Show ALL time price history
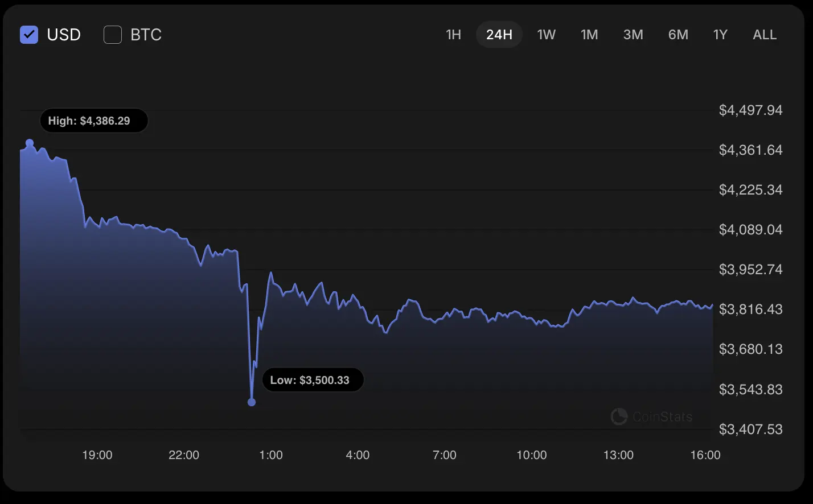 (765, 35)
